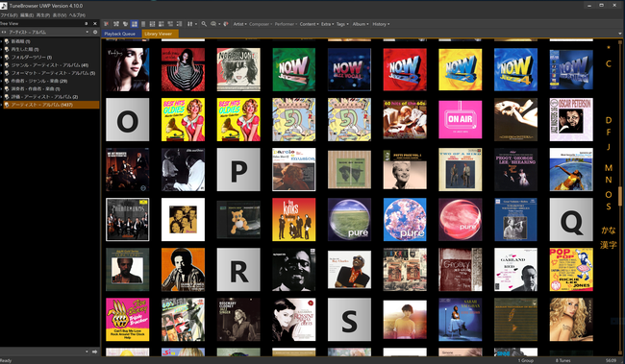
Task: Open the 編集(E) menu
Action: [27, 15]
